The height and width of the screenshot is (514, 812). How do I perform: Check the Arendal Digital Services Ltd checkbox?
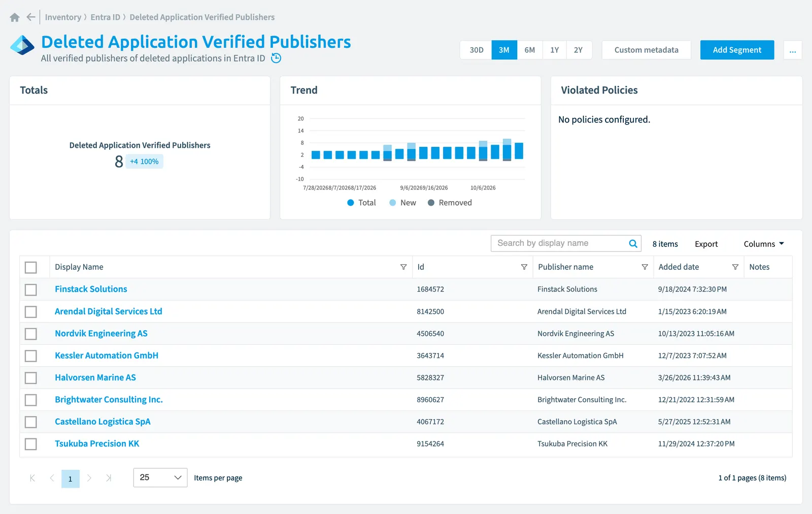31,311
